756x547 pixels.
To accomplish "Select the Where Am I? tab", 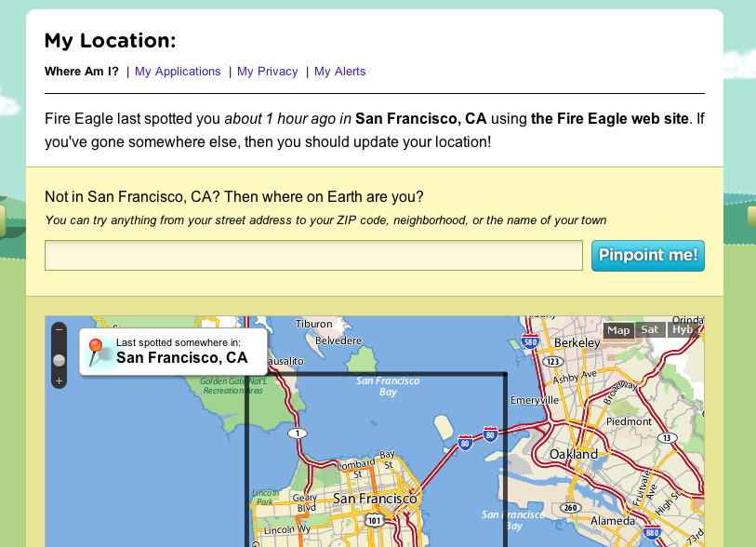I will (x=82, y=72).
